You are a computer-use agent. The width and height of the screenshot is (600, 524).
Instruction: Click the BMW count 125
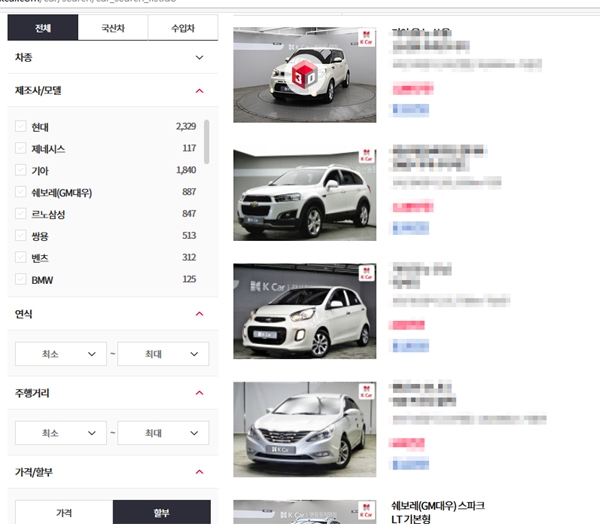click(x=189, y=279)
